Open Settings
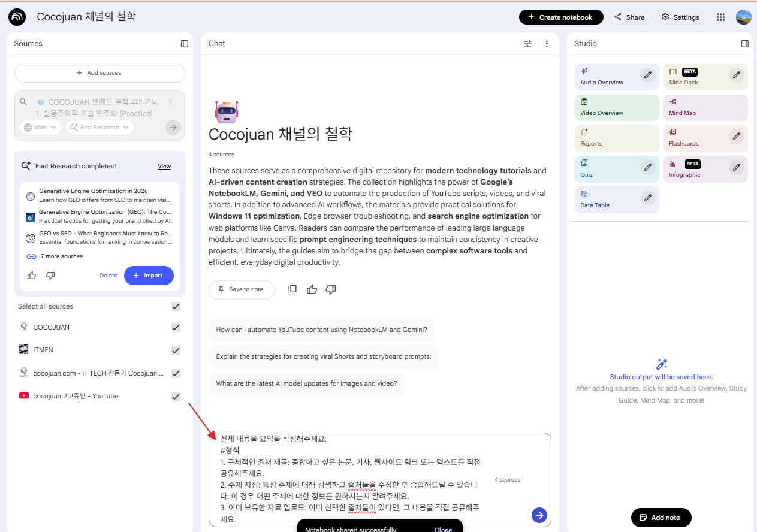757x532 pixels. (x=680, y=17)
